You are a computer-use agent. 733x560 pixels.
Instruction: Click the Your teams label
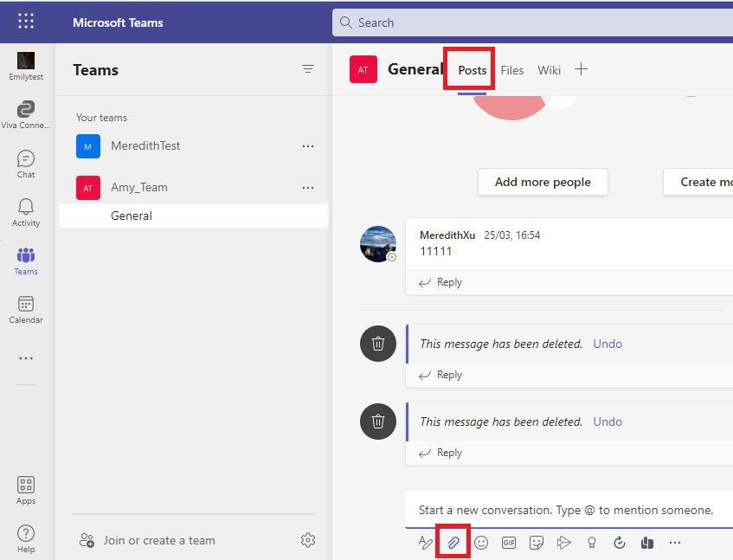click(x=101, y=118)
